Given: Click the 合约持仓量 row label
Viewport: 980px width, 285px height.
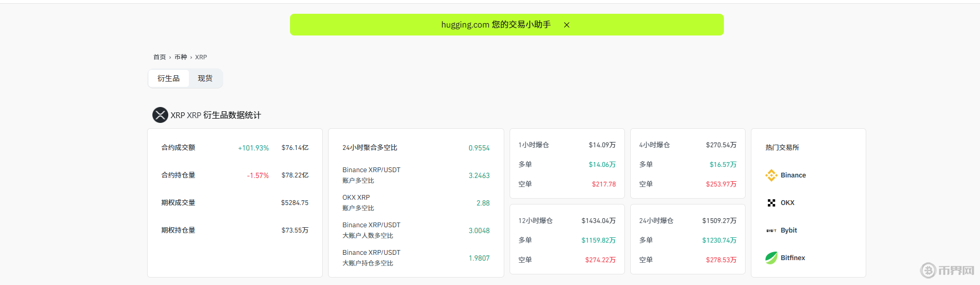Looking at the screenshot, I should pos(178,175).
